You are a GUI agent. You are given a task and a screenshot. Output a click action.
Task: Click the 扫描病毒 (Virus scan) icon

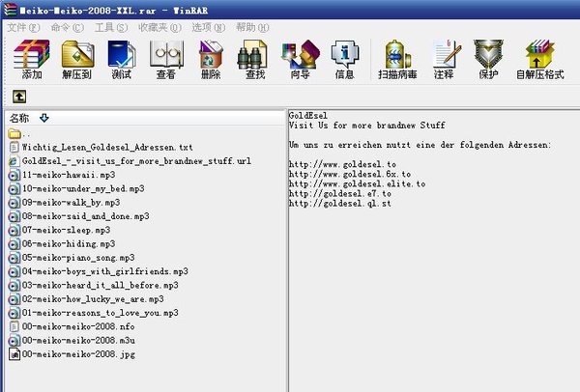pos(397,54)
